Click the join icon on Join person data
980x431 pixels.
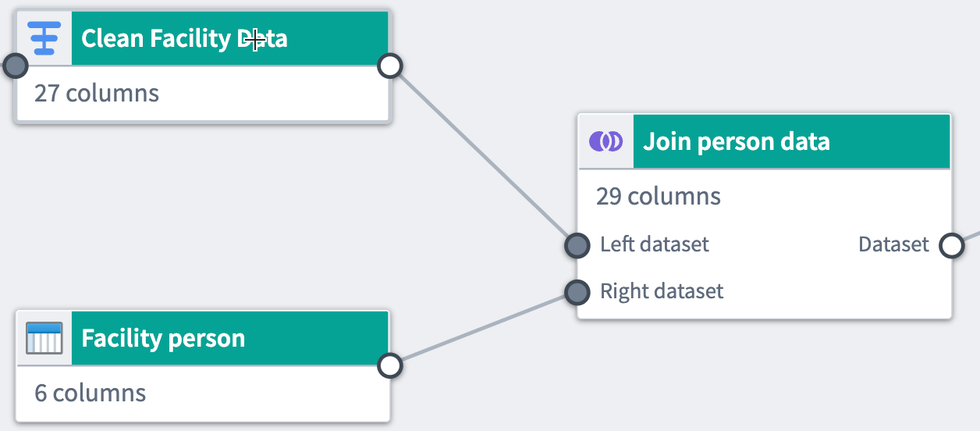point(606,141)
